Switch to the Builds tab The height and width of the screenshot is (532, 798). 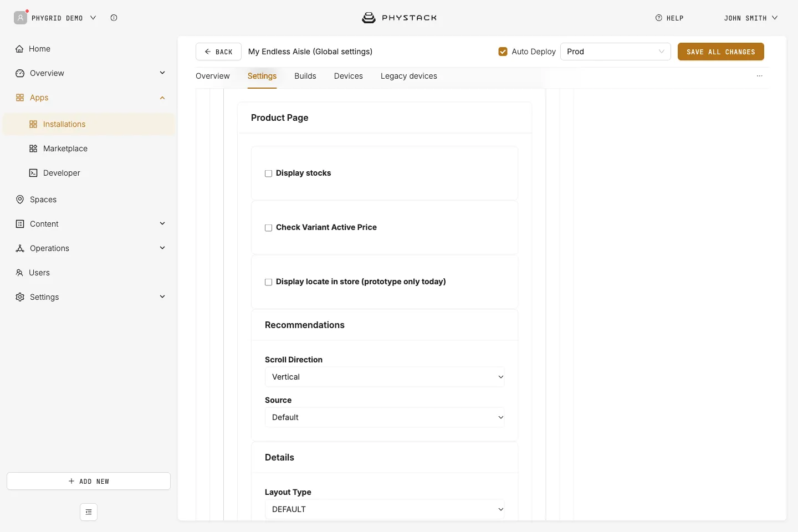305,76
